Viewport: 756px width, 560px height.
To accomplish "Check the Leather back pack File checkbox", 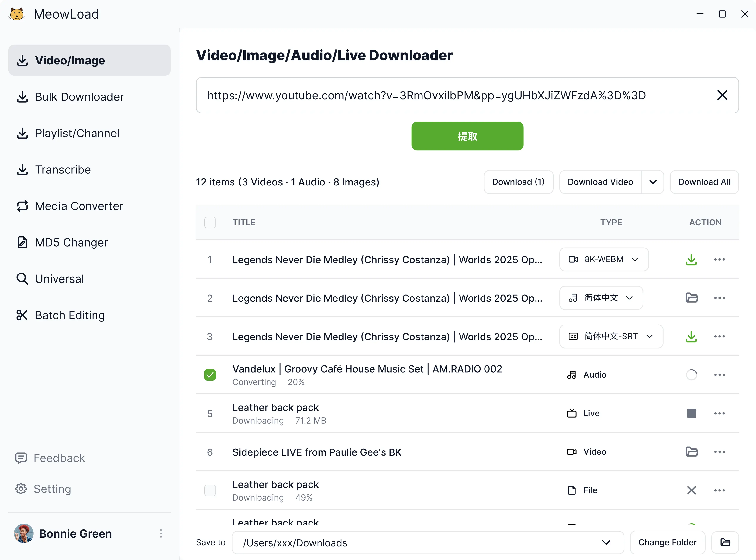I will coord(210,490).
